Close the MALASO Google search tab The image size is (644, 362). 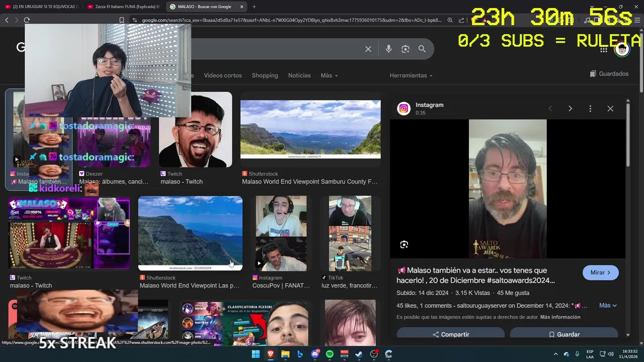click(x=242, y=7)
